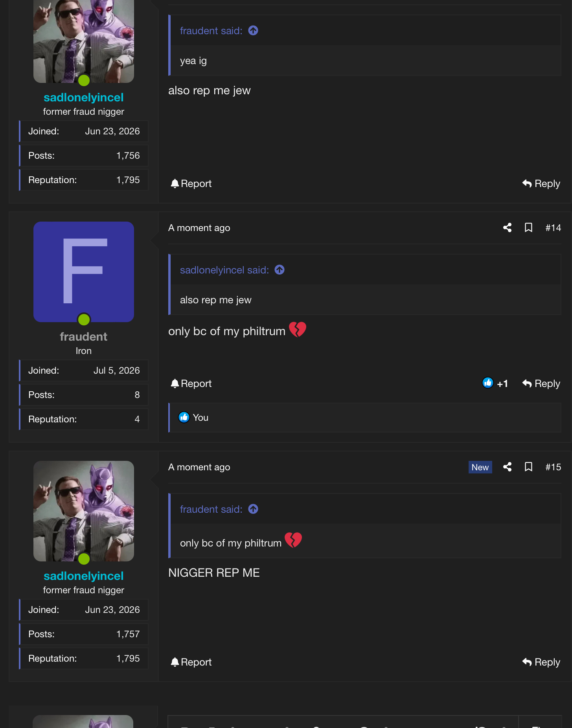
Task: Click fraudent's letter F avatar
Action: (x=84, y=272)
